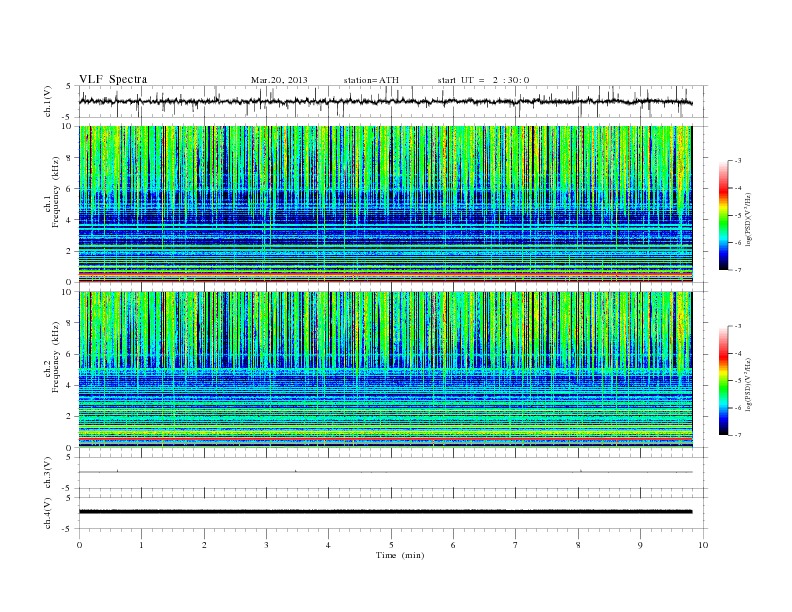Click the "8" kHz tick of the ch.1 frequency axis

[x=69, y=158]
